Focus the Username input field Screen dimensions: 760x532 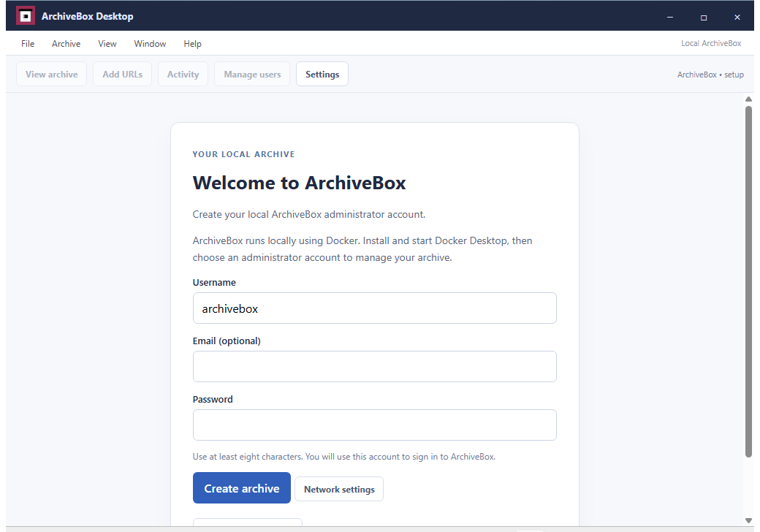(375, 308)
